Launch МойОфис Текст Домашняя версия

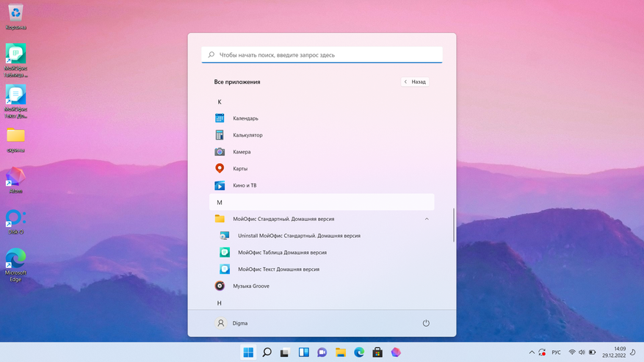pyautogui.click(x=322, y=269)
